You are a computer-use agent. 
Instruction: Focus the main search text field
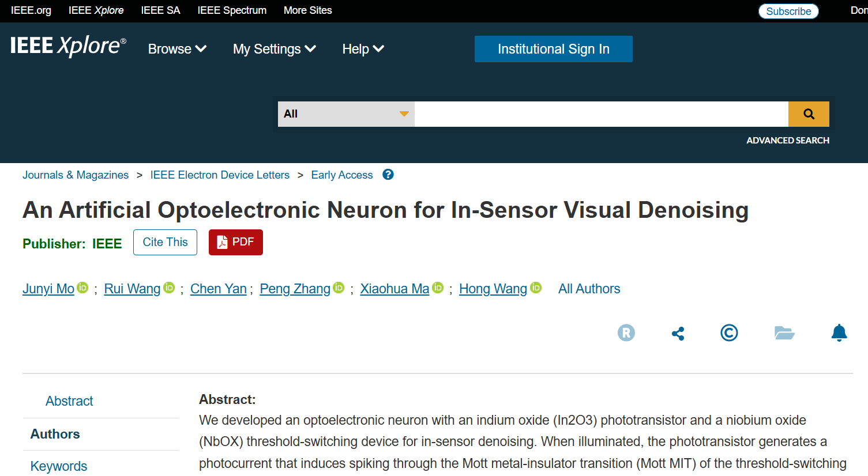pyautogui.click(x=602, y=114)
